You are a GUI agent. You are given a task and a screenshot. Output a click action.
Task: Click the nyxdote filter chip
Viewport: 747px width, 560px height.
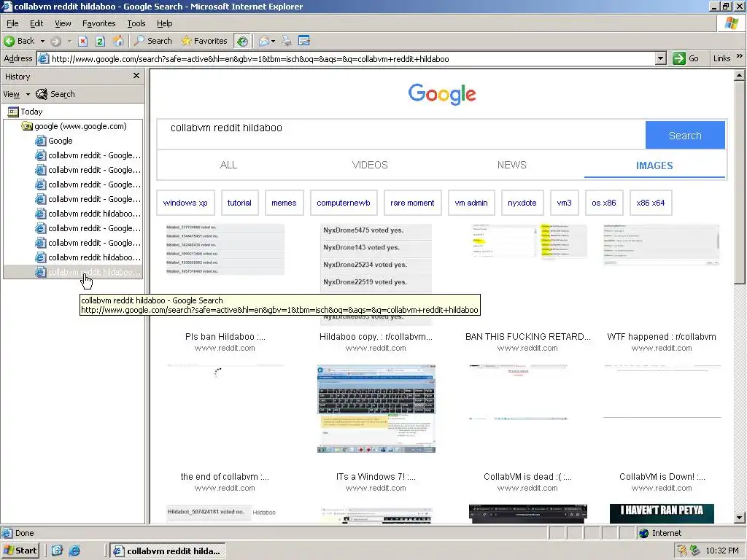(522, 203)
